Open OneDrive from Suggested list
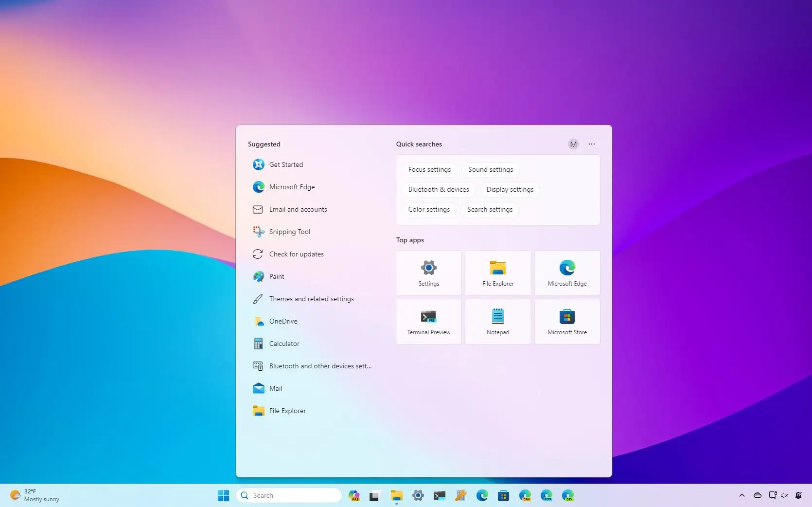Screen dimensions: 812x507 point(311,321)
